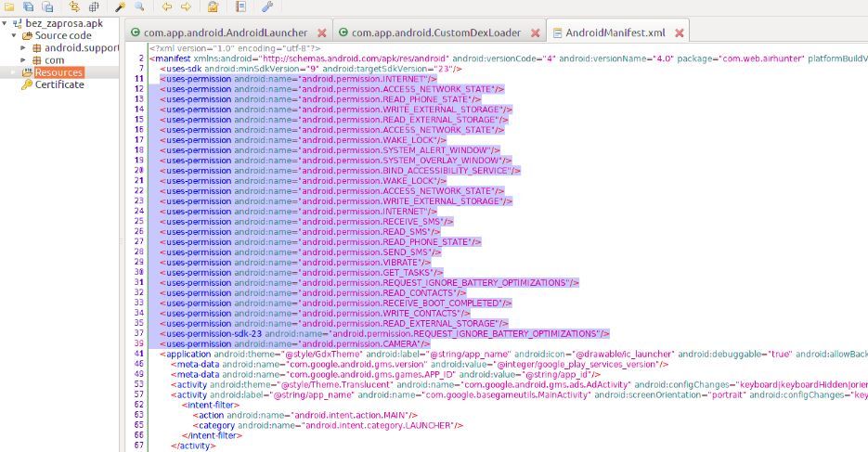Open Text search with the wand icon
This screenshot has height=452, width=868.
pos(120,6)
